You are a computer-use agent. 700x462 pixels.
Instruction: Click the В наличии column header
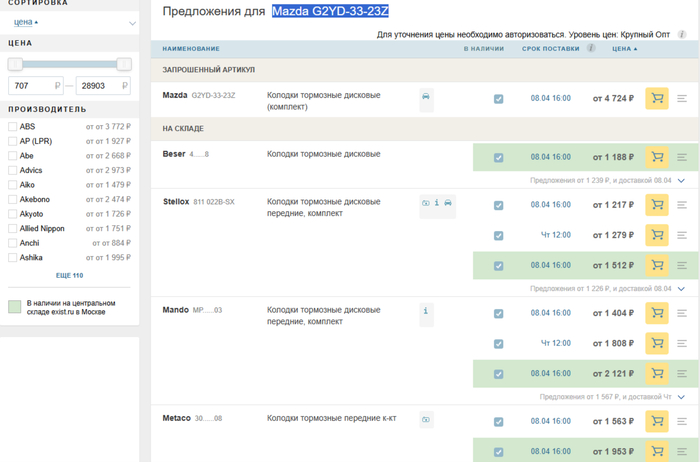click(483, 48)
